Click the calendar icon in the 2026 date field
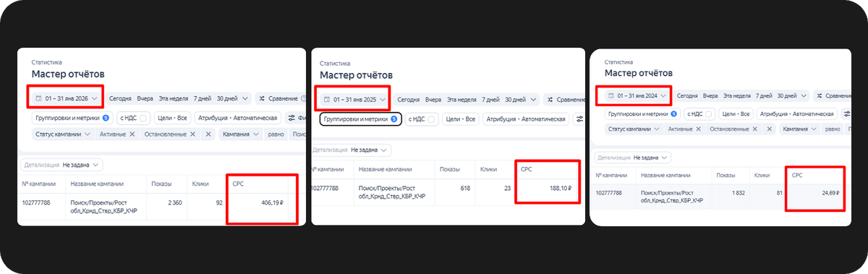 [39, 98]
